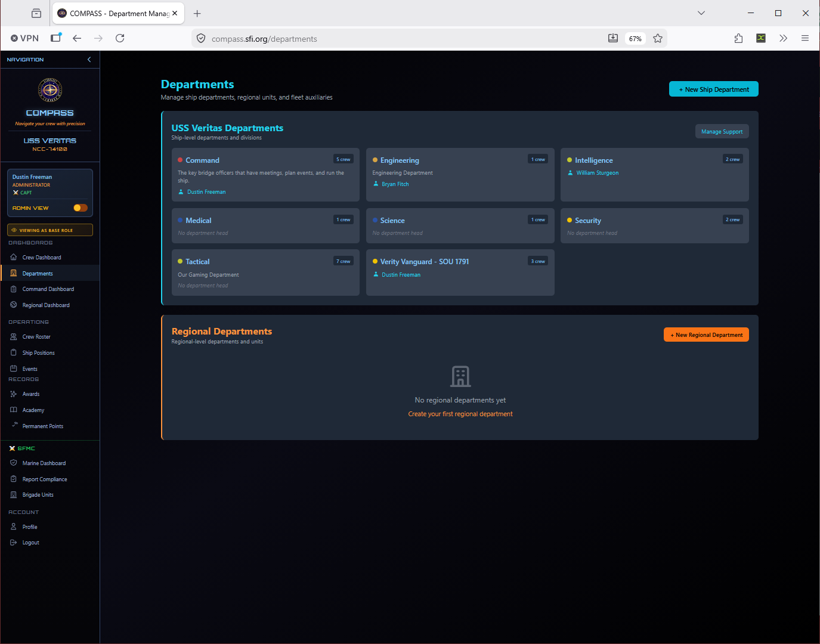Click the Crew Roster icon
The height and width of the screenshot is (644, 820).
14,337
